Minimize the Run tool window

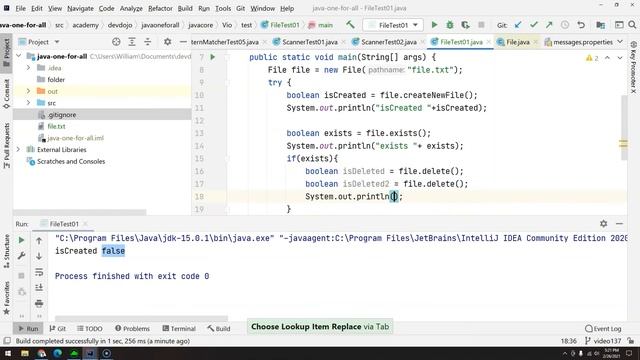619,223
